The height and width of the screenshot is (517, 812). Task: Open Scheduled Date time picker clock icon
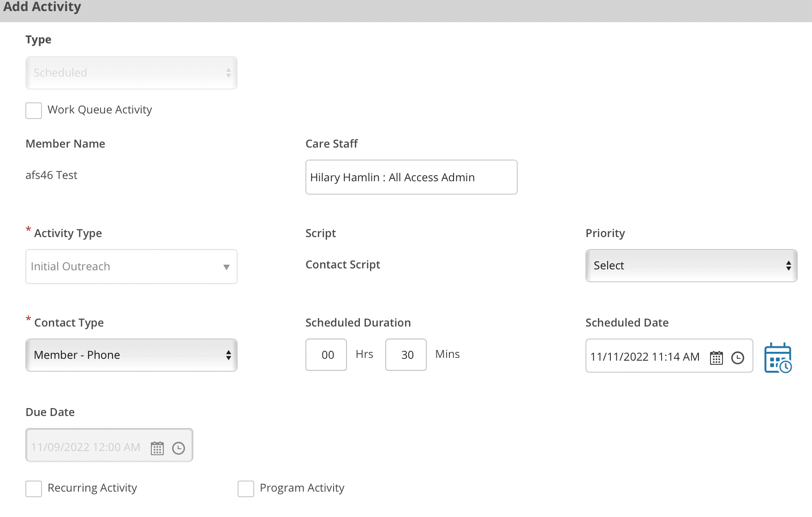tap(738, 357)
